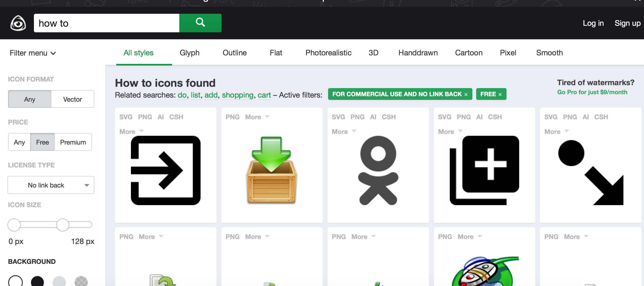644x286 pixels.
Task: Set price filter to Any
Action: (19, 142)
